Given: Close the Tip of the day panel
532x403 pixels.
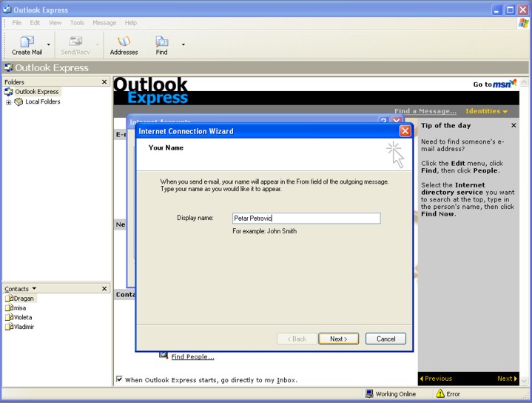Looking at the screenshot, I should click(514, 125).
